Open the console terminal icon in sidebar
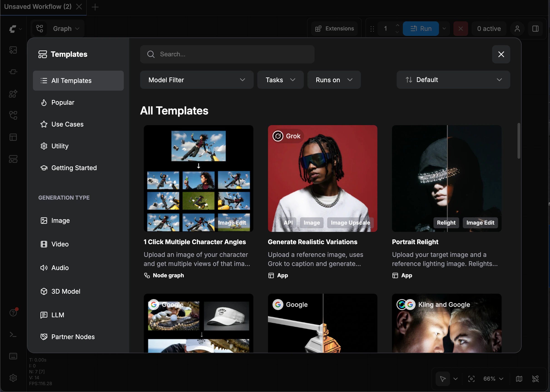This screenshot has width=550, height=392. click(x=13, y=335)
